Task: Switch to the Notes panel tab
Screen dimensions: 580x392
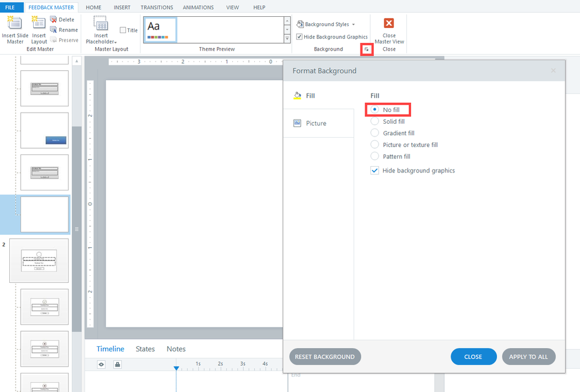Action: tap(176, 348)
